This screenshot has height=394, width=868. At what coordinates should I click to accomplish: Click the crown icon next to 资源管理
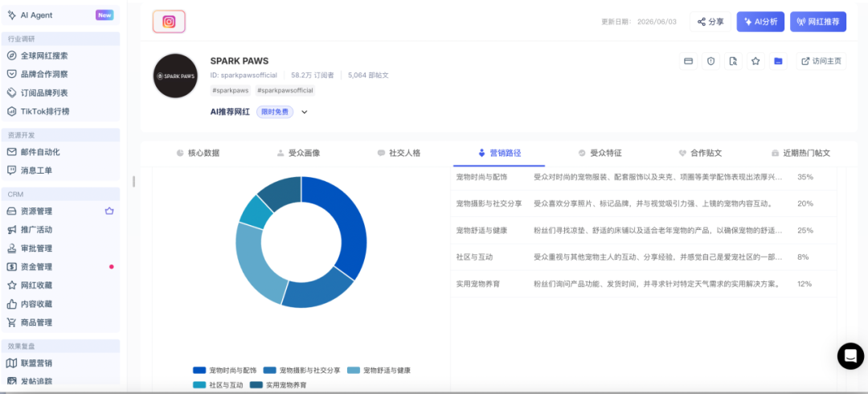click(109, 211)
